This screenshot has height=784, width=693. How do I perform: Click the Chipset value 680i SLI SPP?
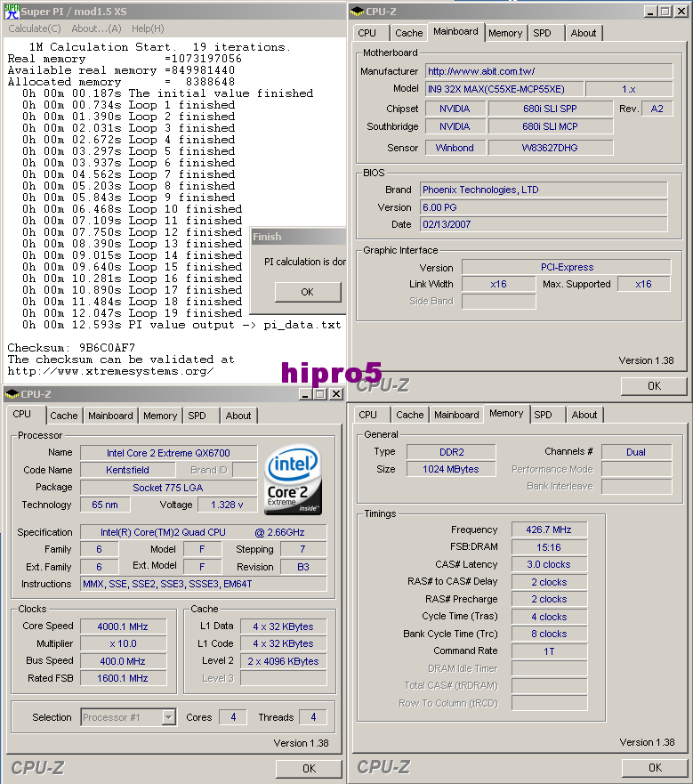click(550, 109)
